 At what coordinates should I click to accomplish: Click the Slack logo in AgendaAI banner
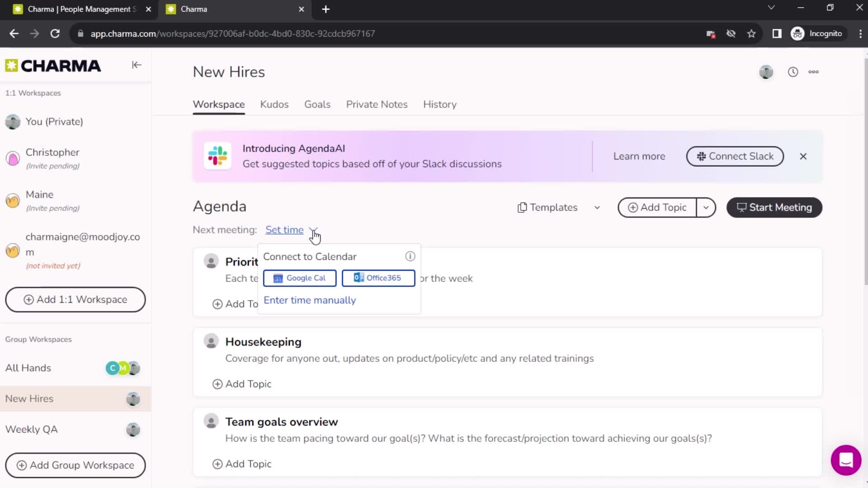pyautogui.click(x=217, y=156)
